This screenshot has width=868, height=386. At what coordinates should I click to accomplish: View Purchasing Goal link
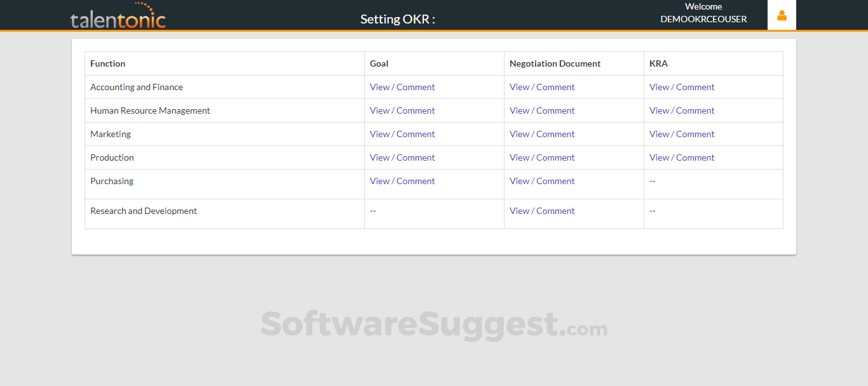[x=402, y=181]
